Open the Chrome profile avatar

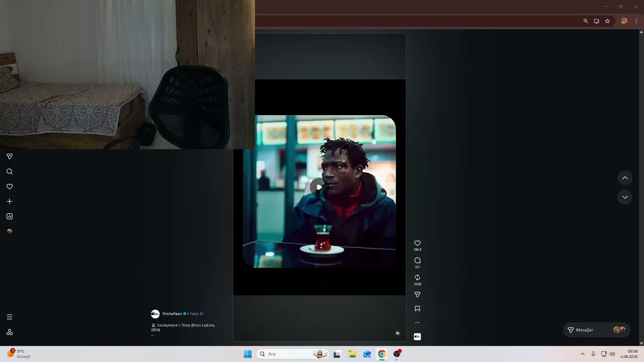[x=624, y=21]
